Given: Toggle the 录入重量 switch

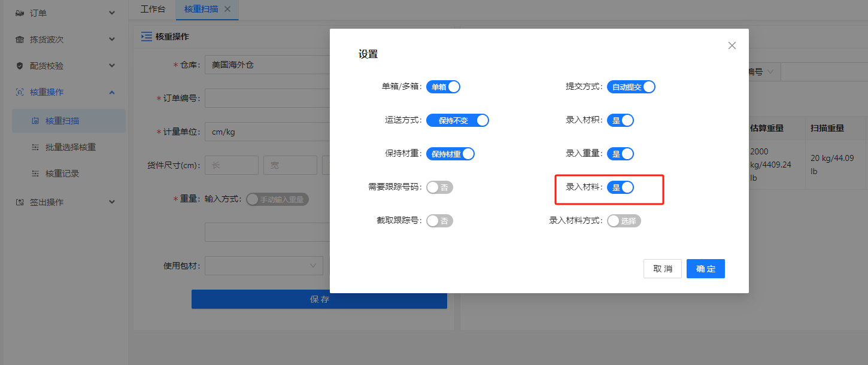Looking at the screenshot, I should pyautogui.click(x=620, y=154).
